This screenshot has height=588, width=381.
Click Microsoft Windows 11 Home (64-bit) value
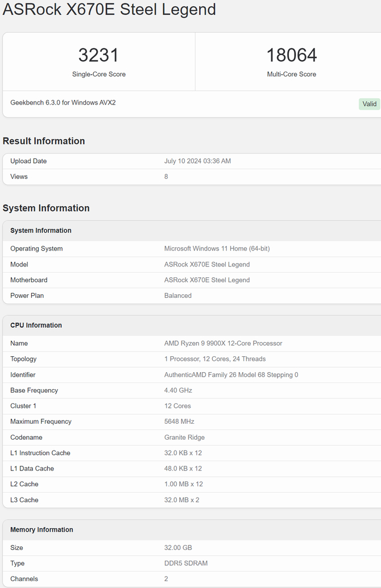217,249
